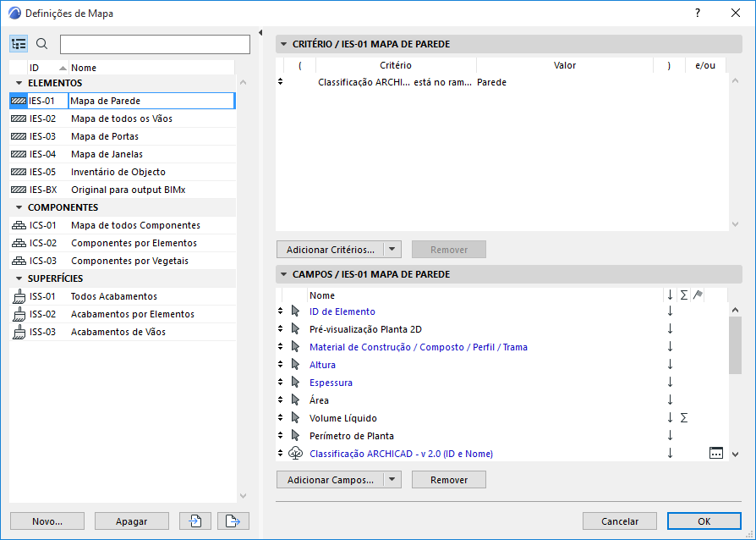The height and width of the screenshot is (540, 756).
Task: Click the classification tree icon beside Classificação ARCHICAD
Action: [x=296, y=453]
